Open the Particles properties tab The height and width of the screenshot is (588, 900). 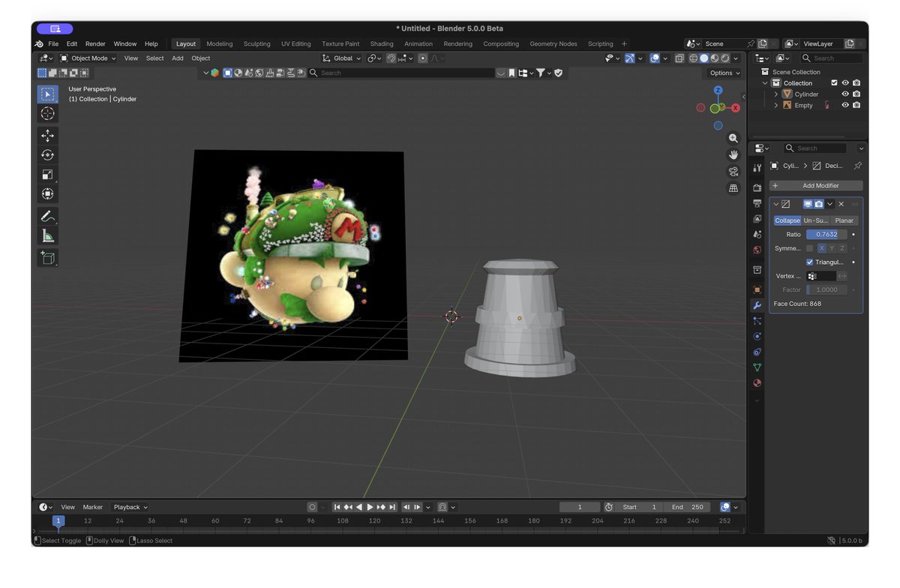click(x=757, y=321)
